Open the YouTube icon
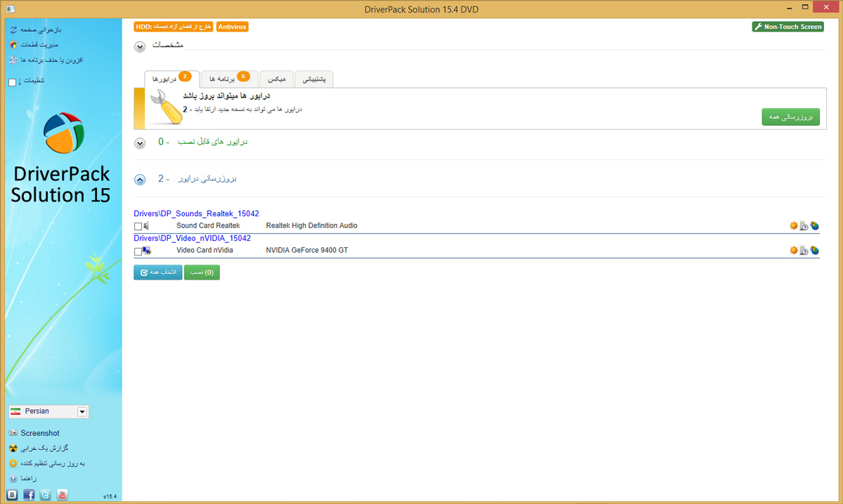 point(62,495)
